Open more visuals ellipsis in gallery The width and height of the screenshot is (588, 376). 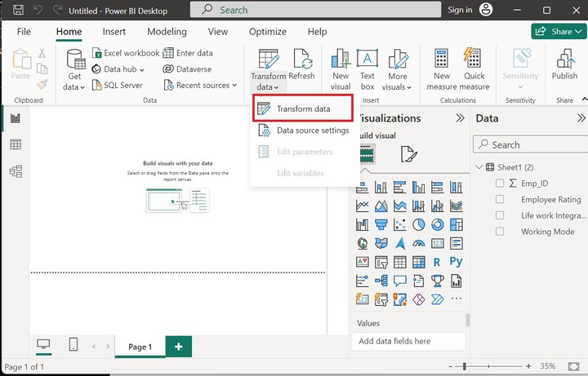(456, 299)
